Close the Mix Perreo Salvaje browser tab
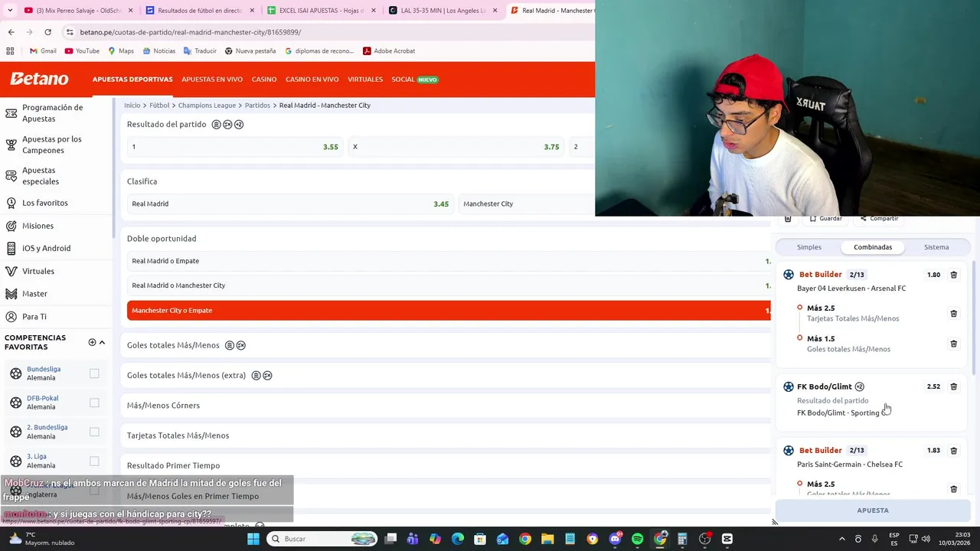Image resolution: width=980 pixels, height=551 pixels. click(x=130, y=11)
